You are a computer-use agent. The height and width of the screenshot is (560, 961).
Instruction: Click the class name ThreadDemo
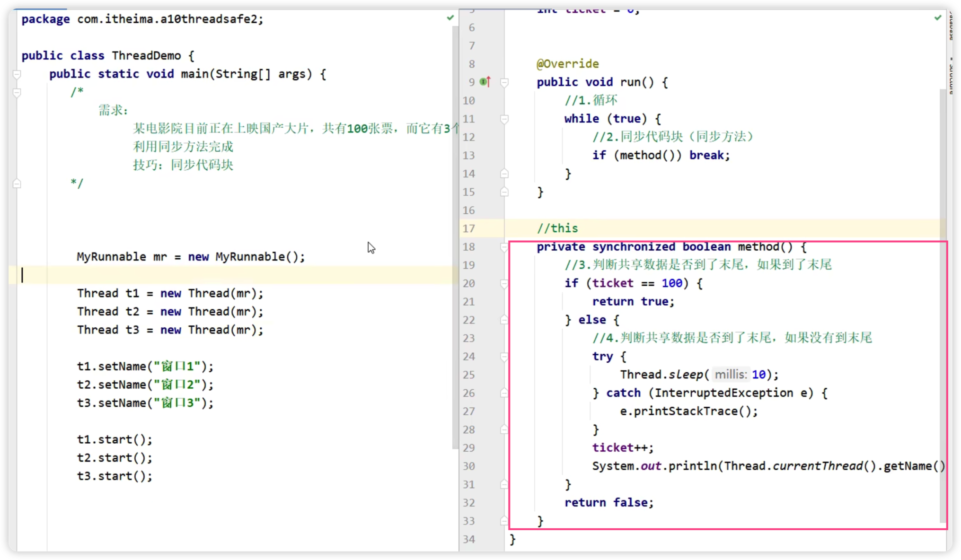click(x=146, y=55)
